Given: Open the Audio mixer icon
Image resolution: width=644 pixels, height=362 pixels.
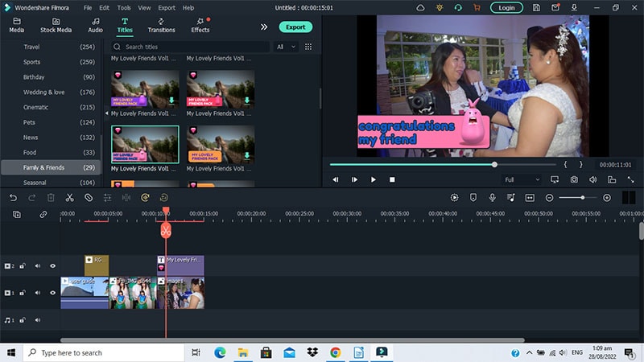Looking at the screenshot, I should point(511,198).
